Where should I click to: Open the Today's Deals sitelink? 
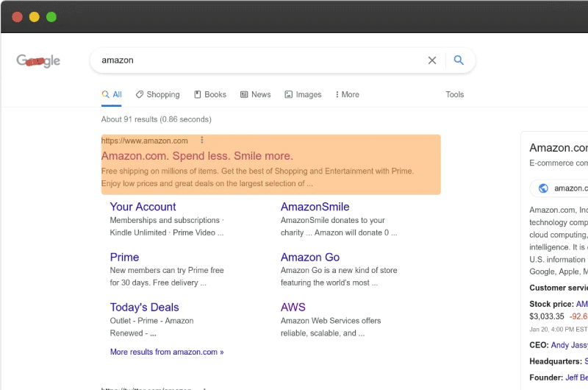pos(144,307)
